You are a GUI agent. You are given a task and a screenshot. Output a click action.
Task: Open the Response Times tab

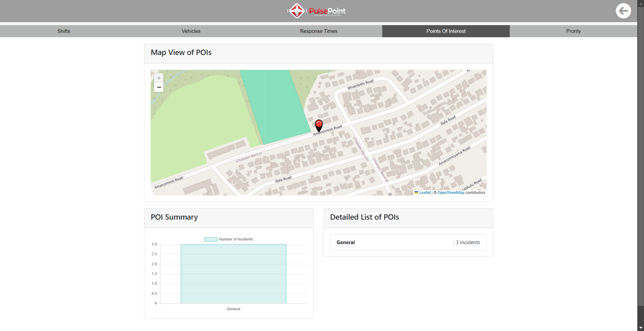pos(318,31)
